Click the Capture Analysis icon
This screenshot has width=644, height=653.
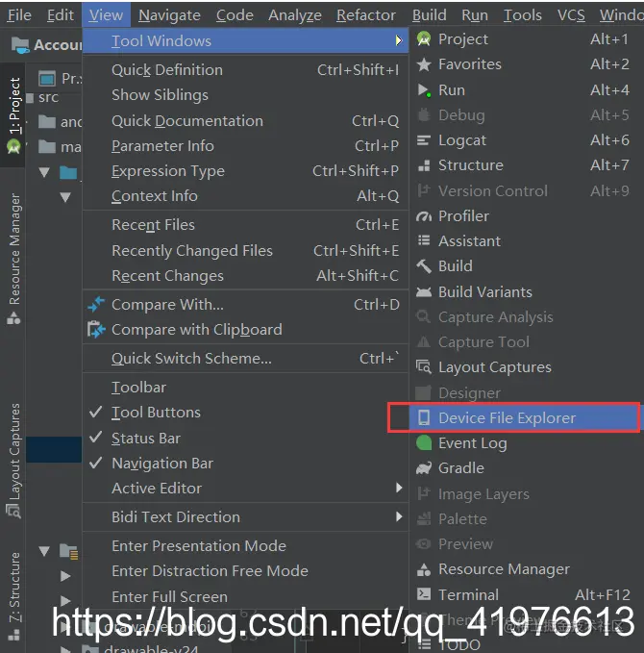pos(424,316)
